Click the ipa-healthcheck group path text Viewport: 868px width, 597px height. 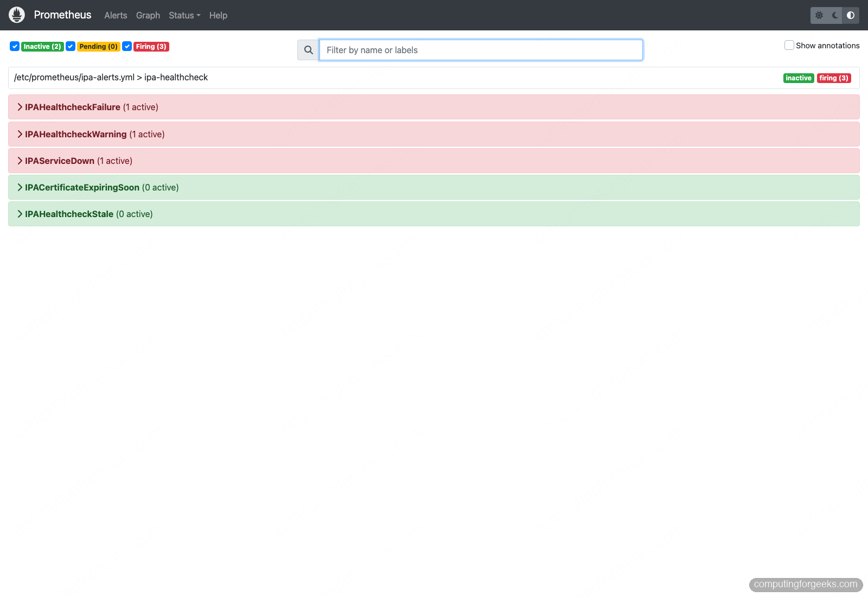111,77
